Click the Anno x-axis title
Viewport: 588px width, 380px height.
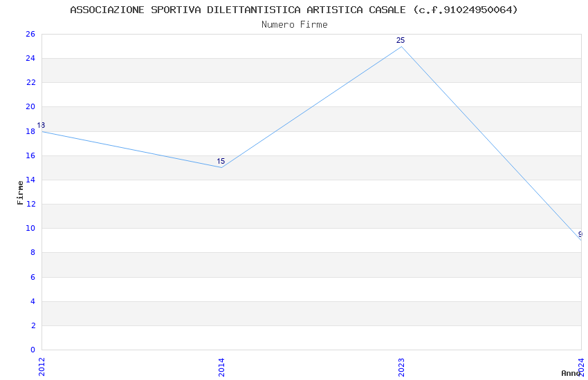point(570,373)
